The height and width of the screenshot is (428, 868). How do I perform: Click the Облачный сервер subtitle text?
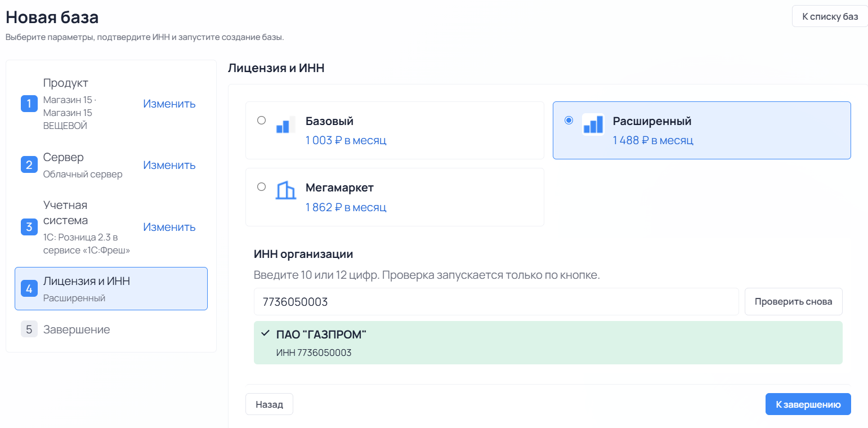pyautogui.click(x=83, y=174)
